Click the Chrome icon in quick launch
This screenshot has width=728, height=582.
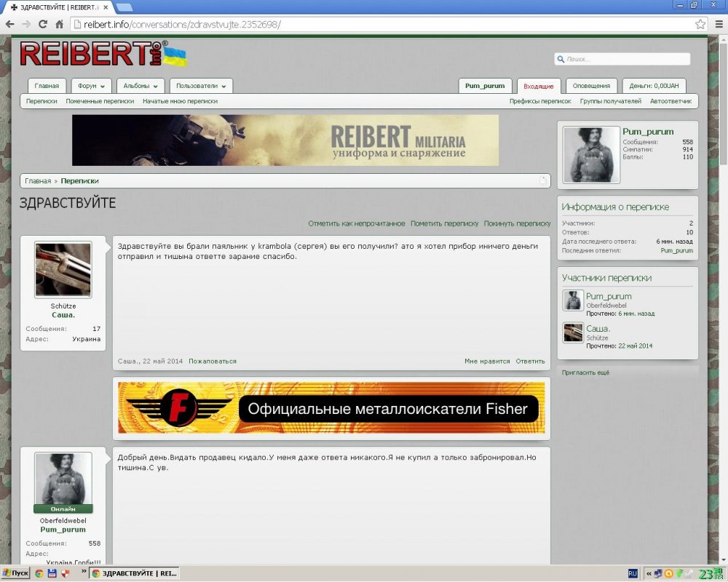click(39, 573)
